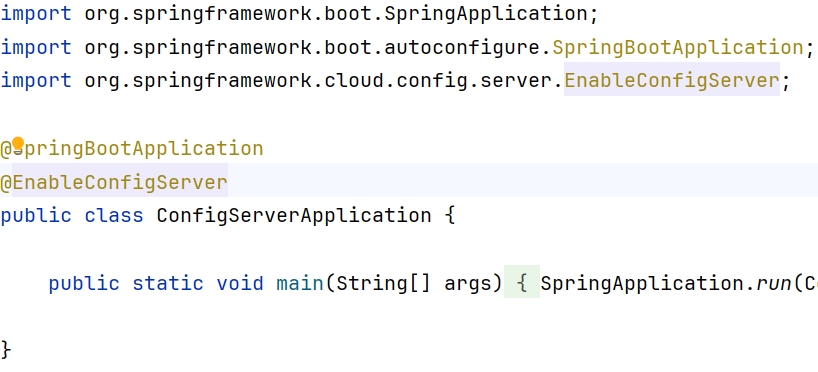Viewport: 818px width, 372px height.
Task: Click the 'main' method name
Action: [300, 283]
